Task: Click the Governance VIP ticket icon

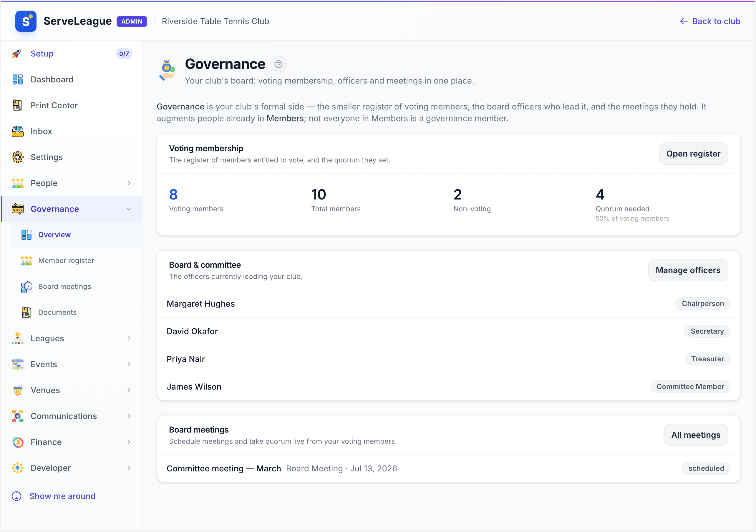Action: point(17,209)
